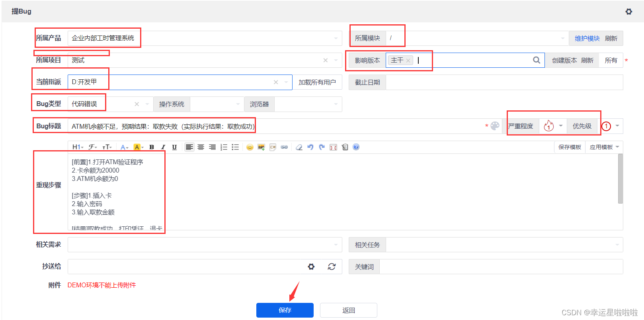This screenshot has width=644, height=320.
Task: Open the settings gear in the 提Bug header
Action: pos(629,12)
